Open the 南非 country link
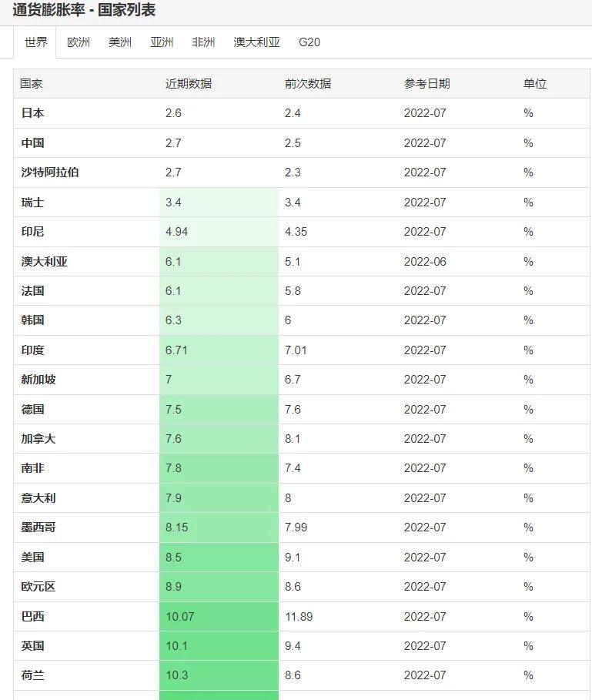This screenshot has height=700, width=592. coord(32,468)
